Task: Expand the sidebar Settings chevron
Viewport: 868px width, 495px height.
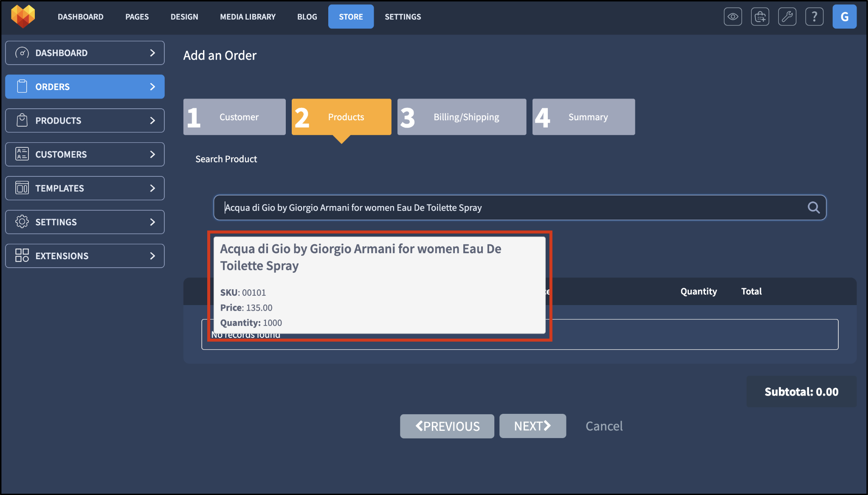Action: tap(152, 222)
